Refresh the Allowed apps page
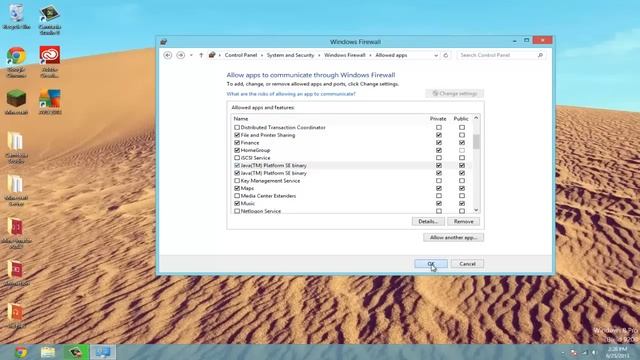Image resolution: width=640 pixels, height=360 pixels. (x=446, y=55)
